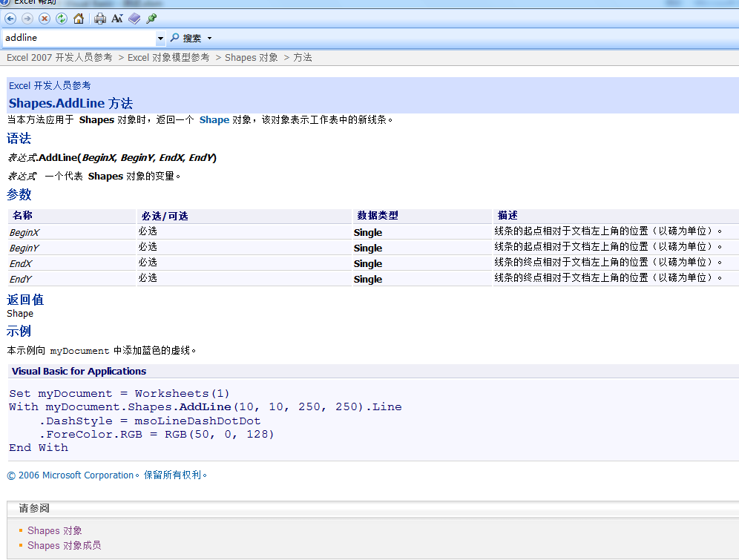Open breadcrumb Excel 对象模型参考
The width and height of the screenshot is (739, 560).
click(x=168, y=57)
